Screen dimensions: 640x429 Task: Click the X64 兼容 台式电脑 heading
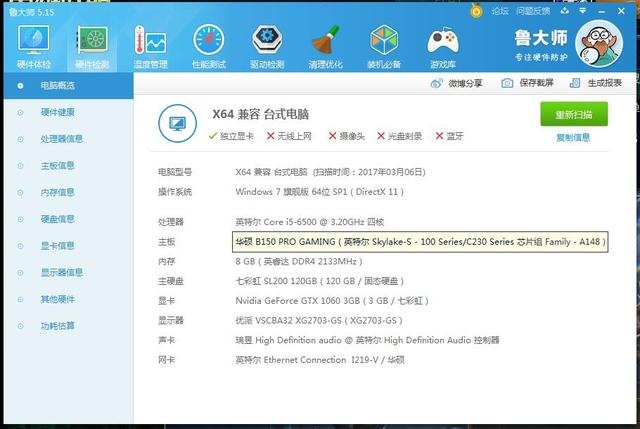tap(260, 114)
